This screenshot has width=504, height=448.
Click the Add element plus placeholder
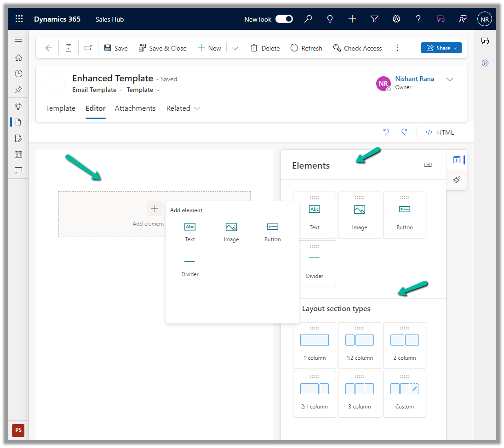coord(154,209)
